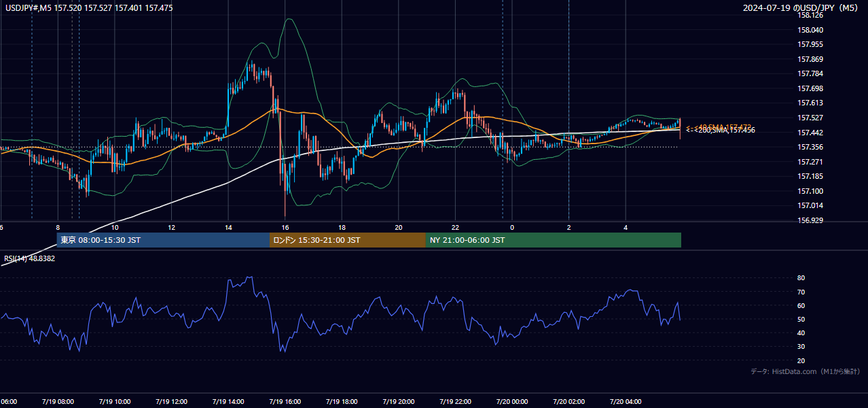868x408 pixels.
Task: Click RSI scale value 70
Action: tap(801, 292)
